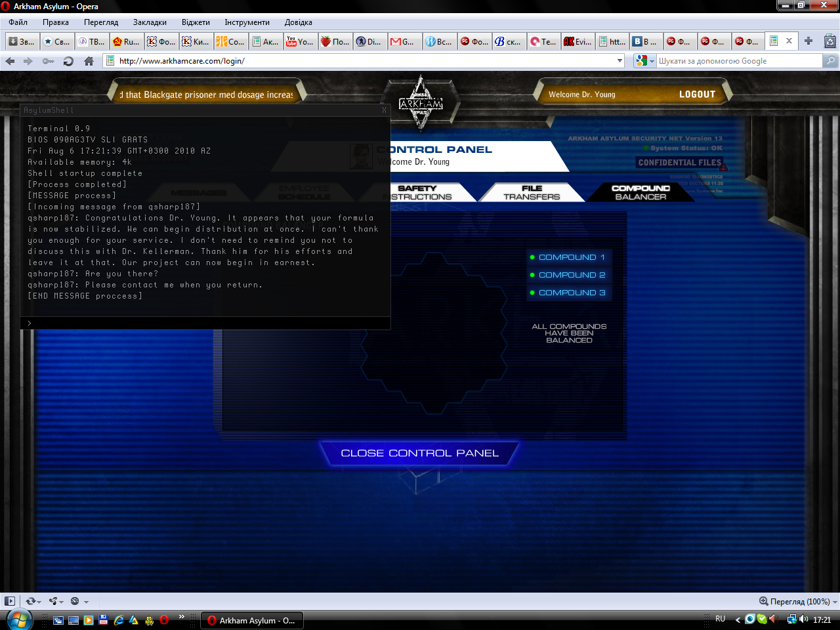This screenshot has width=840, height=630.
Task: Open the closed tabs trash icon
Action: pyautogui.click(x=830, y=41)
